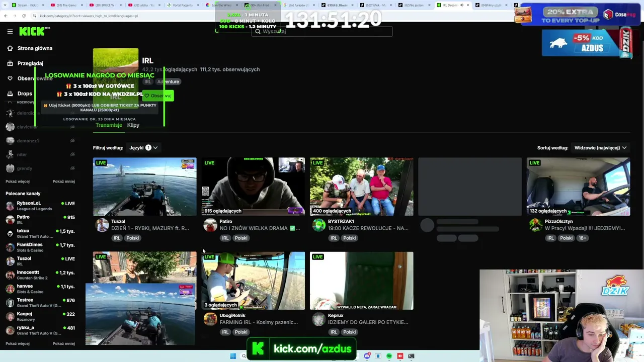The height and width of the screenshot is (362, 644).
Task: Click PizzaOlsztyn's channel avatar
Action: click(536, 225)
